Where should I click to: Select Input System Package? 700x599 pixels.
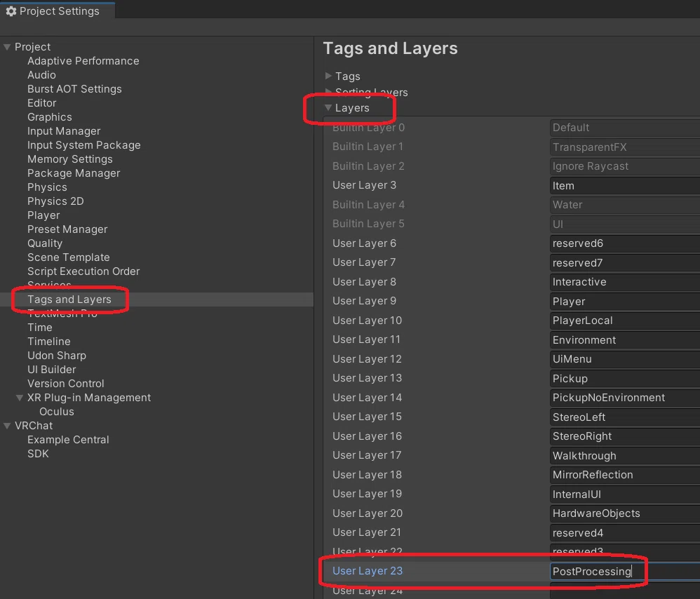pyautogui.click(x=84, y=145)
